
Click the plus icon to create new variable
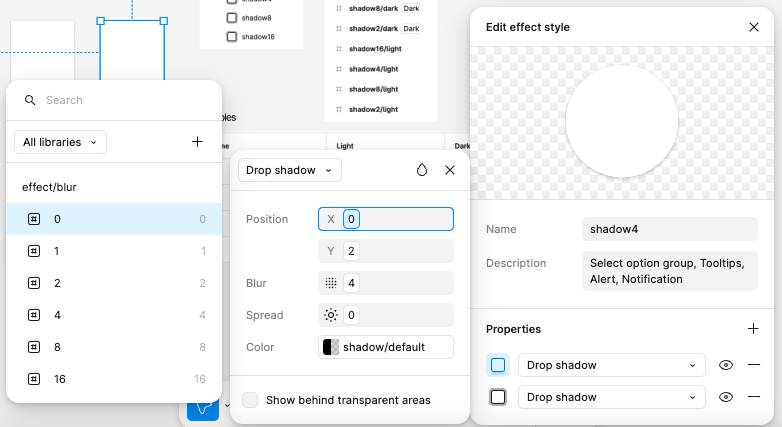coord(197,142)
